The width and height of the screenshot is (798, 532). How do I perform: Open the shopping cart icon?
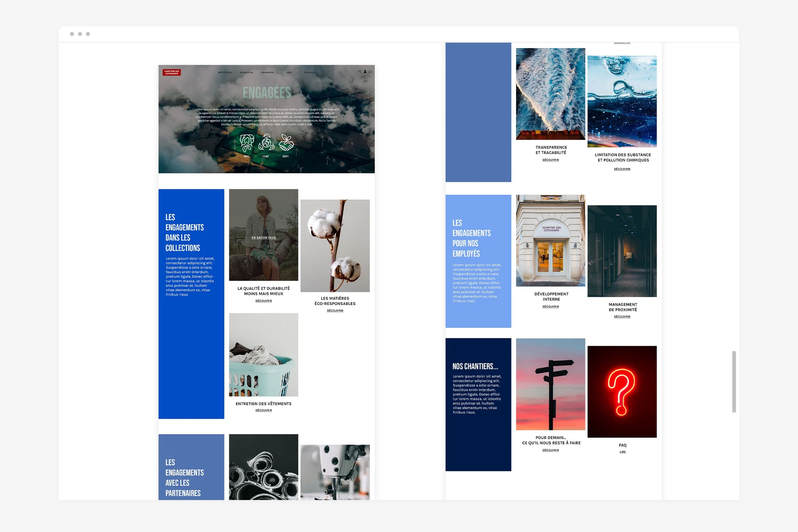(370, 72)
